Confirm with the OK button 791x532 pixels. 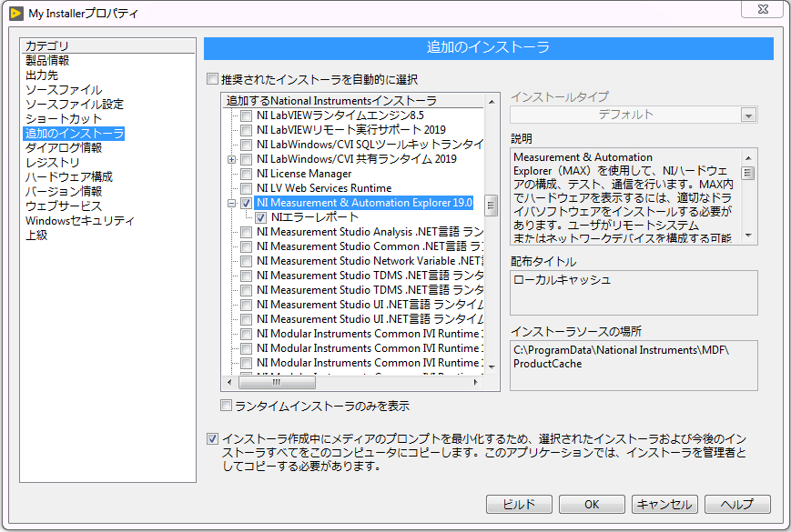click(592, 505)
